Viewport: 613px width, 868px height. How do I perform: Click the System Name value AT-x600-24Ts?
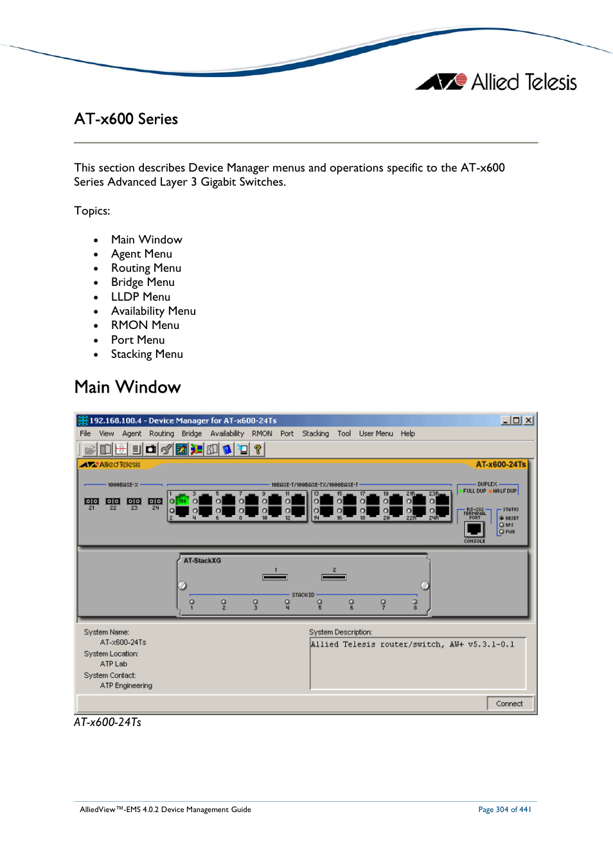click(123, 642)
